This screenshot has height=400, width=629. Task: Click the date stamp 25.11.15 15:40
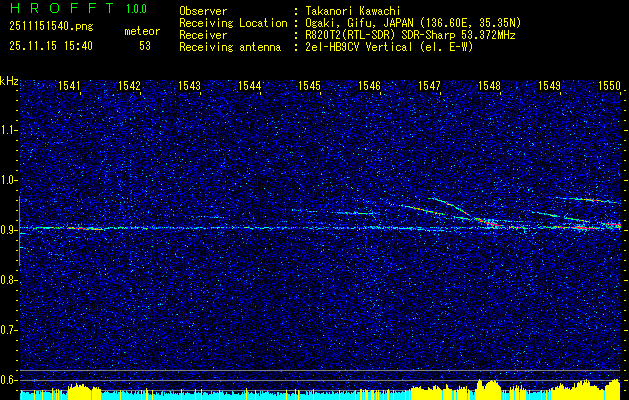51,46
